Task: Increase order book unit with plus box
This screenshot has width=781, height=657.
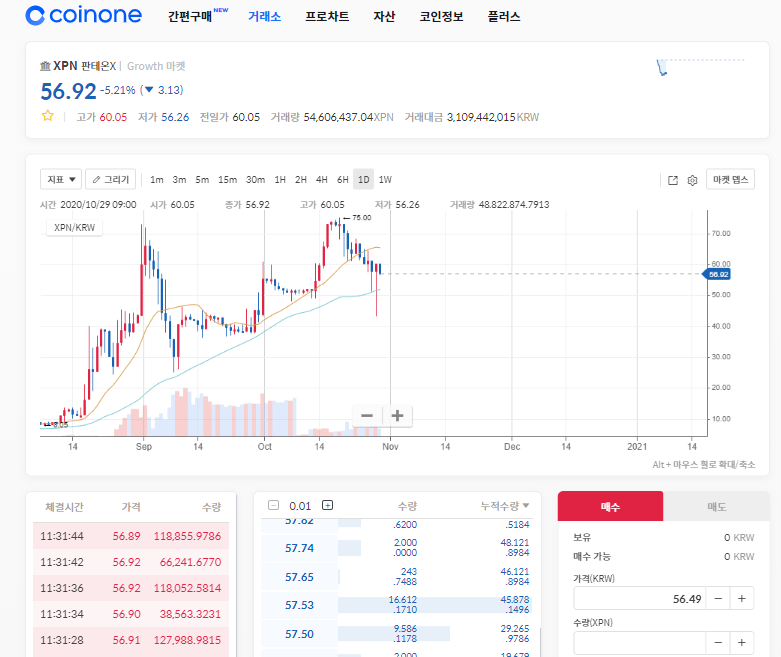Action: point(327,505)
